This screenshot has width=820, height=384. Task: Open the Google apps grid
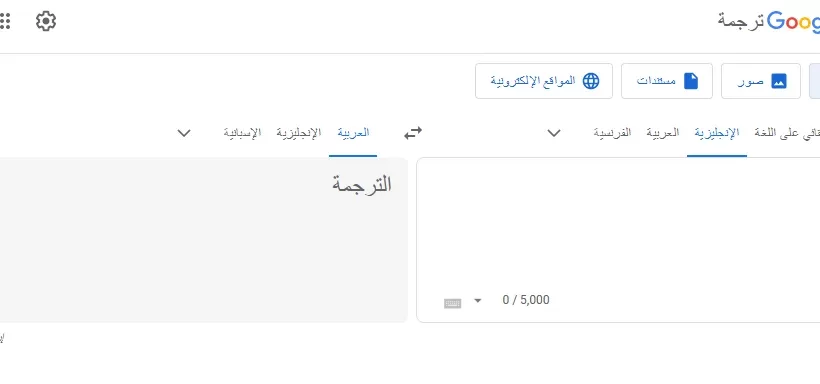point(4,21)
